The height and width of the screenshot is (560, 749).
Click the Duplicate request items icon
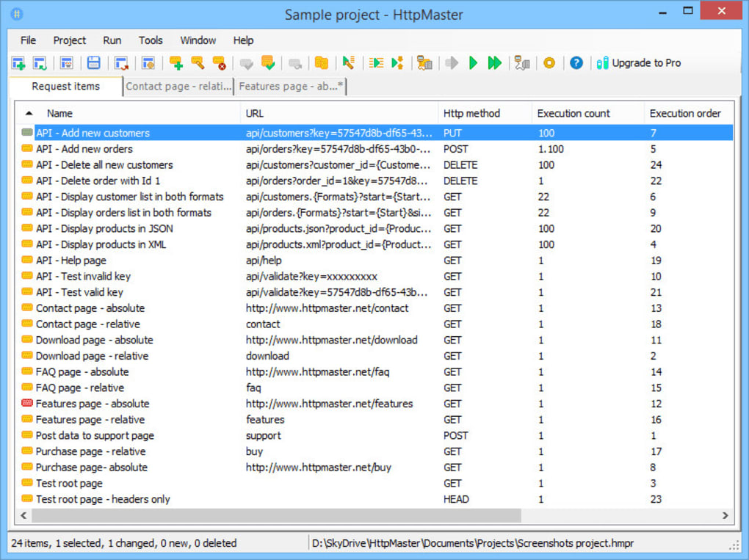(x=322, y=63)
